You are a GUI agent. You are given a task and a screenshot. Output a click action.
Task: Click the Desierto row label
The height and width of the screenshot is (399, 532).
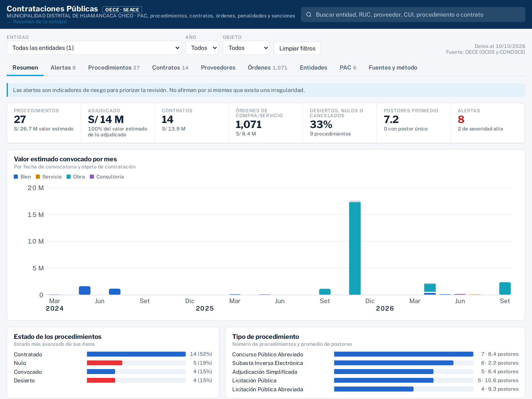(x=24, y=380)
